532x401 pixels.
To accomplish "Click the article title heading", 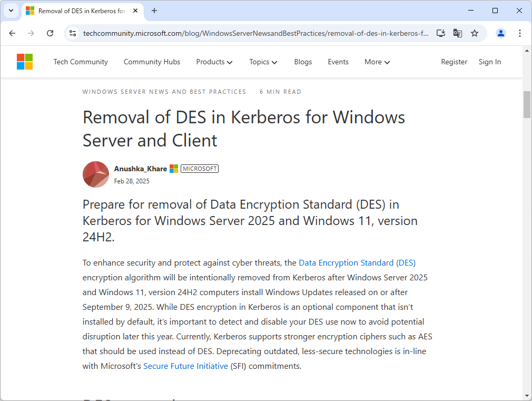I will 243,129.
